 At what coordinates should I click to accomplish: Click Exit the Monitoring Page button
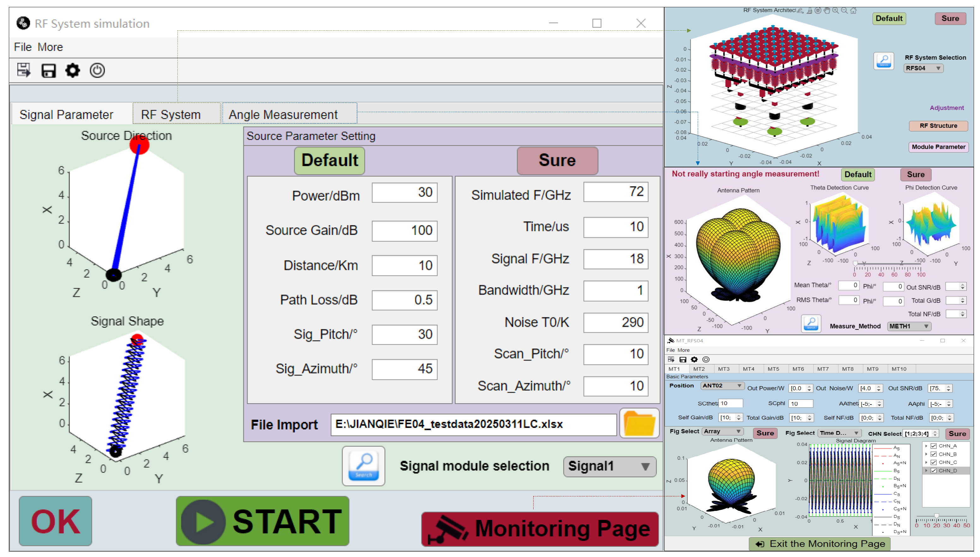pos(819,544)
